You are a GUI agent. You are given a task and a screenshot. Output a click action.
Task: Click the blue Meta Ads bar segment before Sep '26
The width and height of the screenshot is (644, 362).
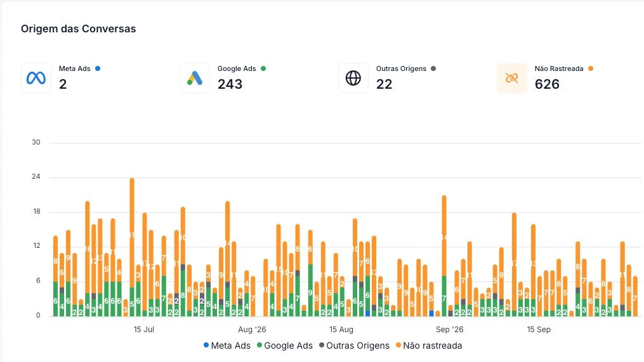pyautogui.click(x=431, y=313)
